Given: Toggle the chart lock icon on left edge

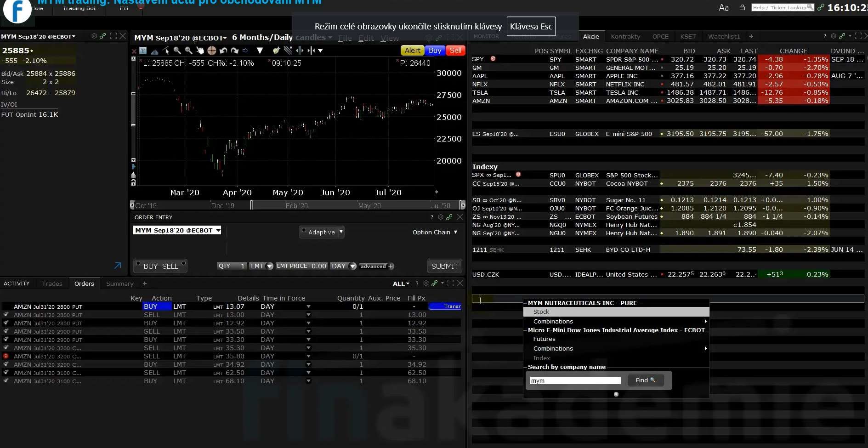Looking at the screenshot, I should [133, 183].
